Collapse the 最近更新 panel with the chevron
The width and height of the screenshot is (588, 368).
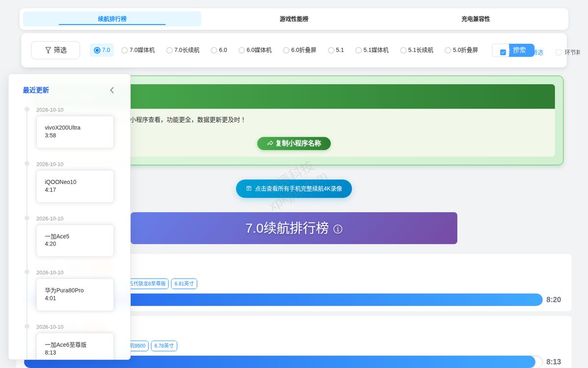[x=112, y=90]
